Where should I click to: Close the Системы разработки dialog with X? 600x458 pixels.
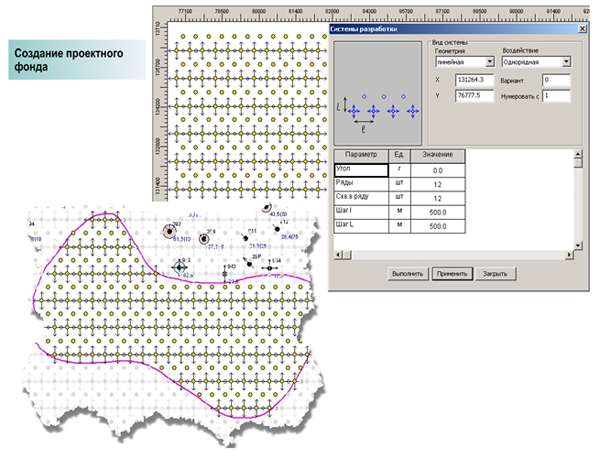582,29
